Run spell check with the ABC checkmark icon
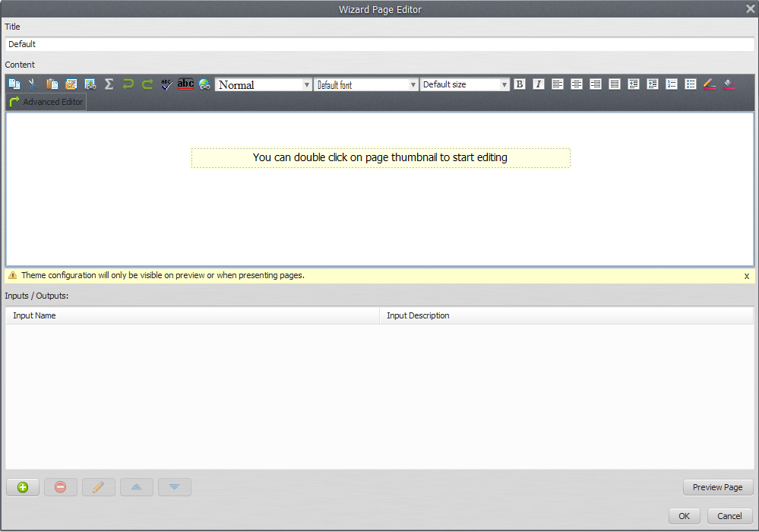This screenshot has height=532, width=759. [x=166, y=84]
